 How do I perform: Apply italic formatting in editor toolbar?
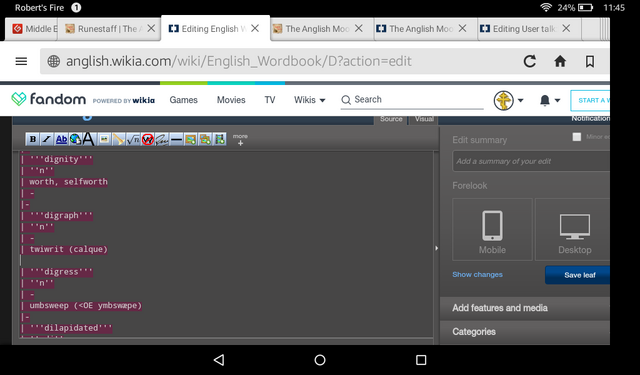point(47,139)
